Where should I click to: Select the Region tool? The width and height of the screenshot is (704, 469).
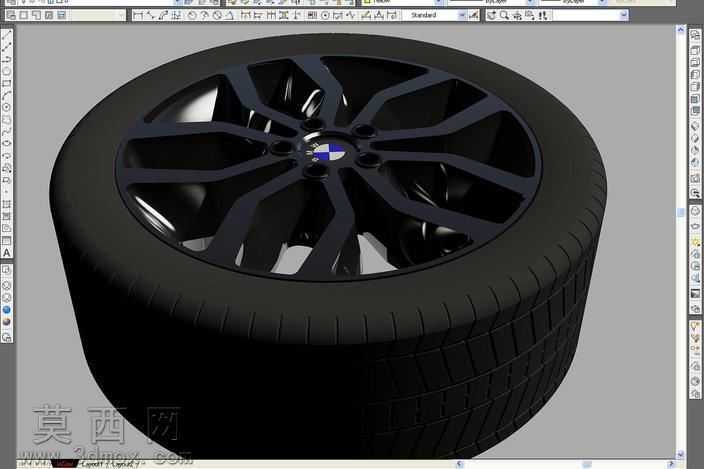tap(7, 228)
